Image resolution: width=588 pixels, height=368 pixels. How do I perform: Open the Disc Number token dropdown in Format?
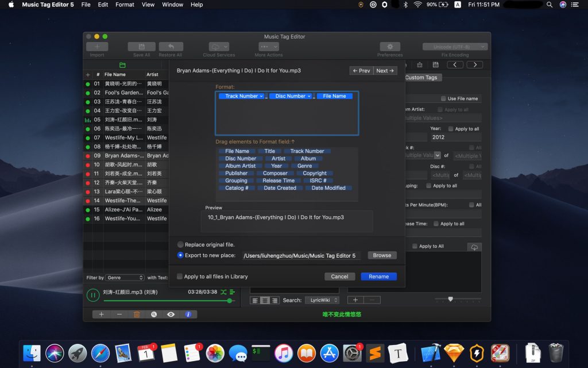(x=309, y=96)
